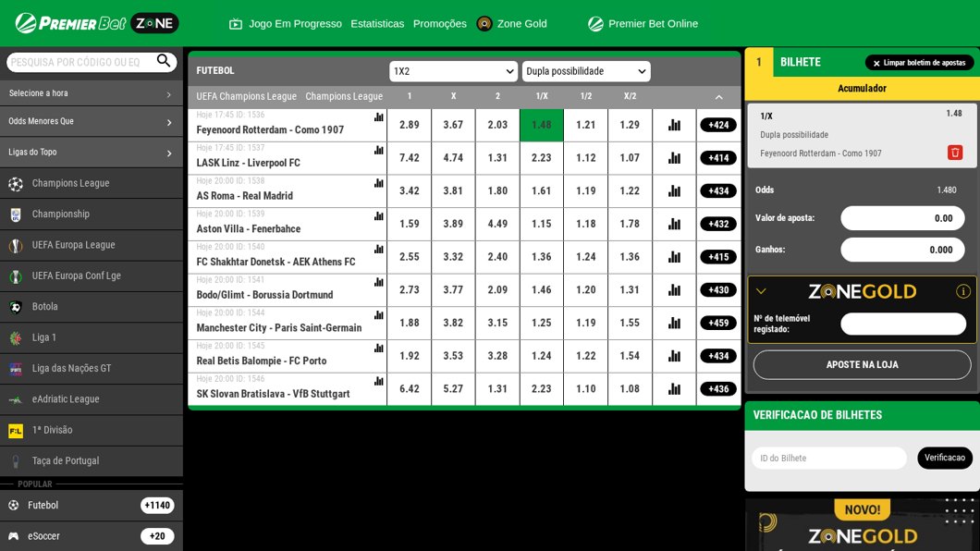Image resolution: width=980 pixels, height=551 pixels.
Task: Click the Futebol ball icon under Popular
Action: point(14,506)
